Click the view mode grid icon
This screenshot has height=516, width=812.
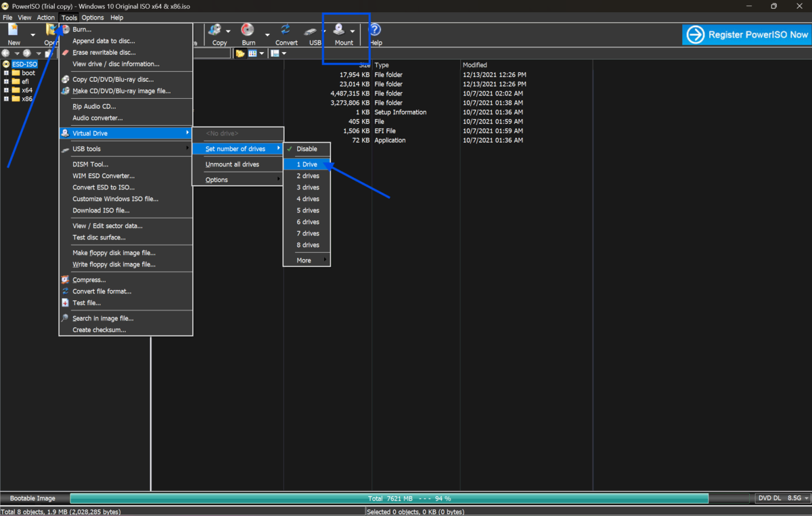[x=252, y=53]
